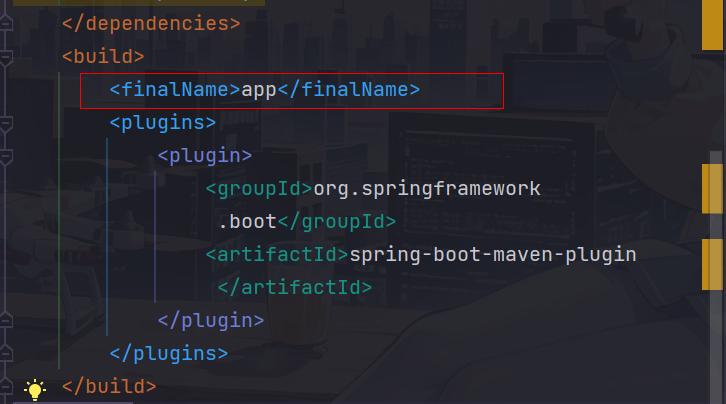Screen dimensions: 726x404
Task: Click the closing </plugin> tag
Action: click(211, 321)
